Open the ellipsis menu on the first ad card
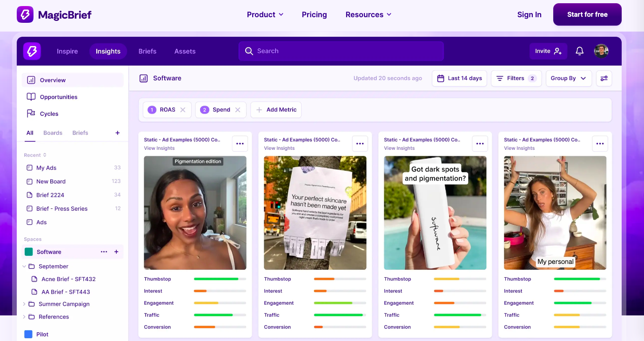Image resolution: width=644 pixels, height=341 pixels. [x=240, y=143]
